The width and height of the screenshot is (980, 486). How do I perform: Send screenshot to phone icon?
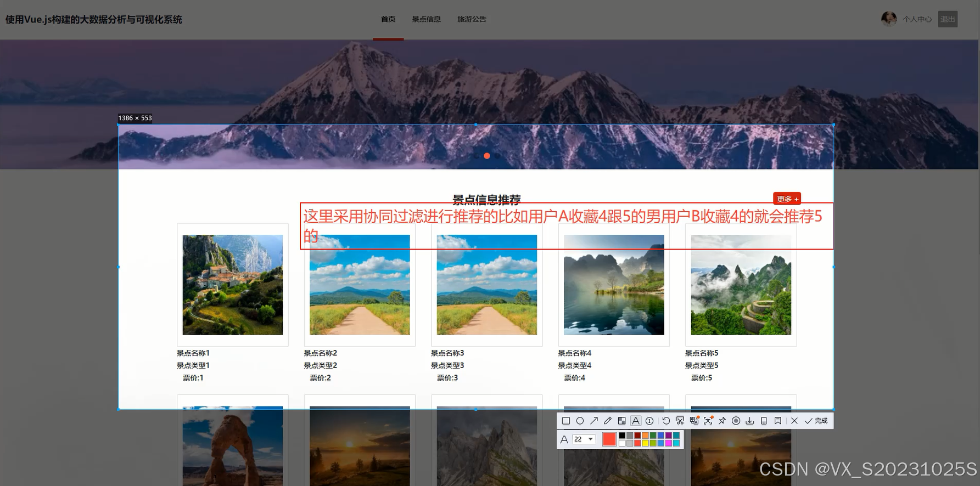click(x=764, y=421)
